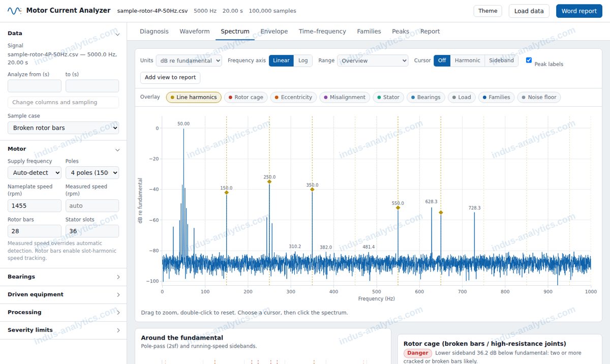
Task: Click the Stator slots field
Action: point(92,231)
